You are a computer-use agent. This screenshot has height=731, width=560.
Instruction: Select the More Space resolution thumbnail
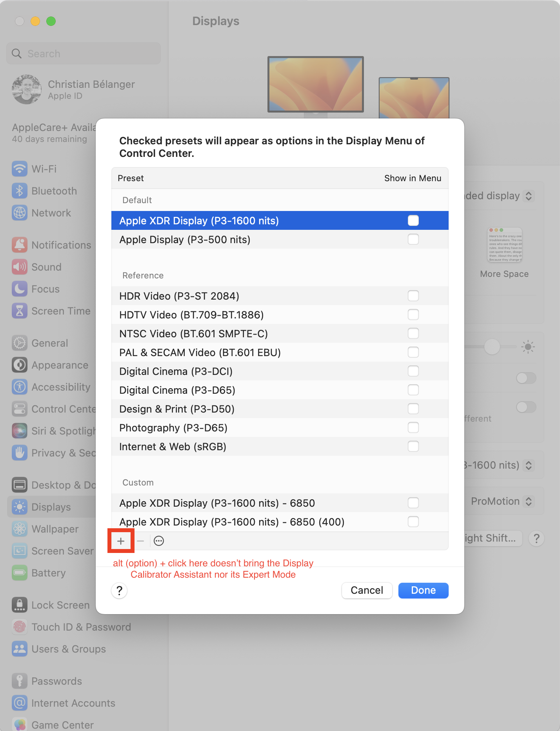tap(505, 245)
